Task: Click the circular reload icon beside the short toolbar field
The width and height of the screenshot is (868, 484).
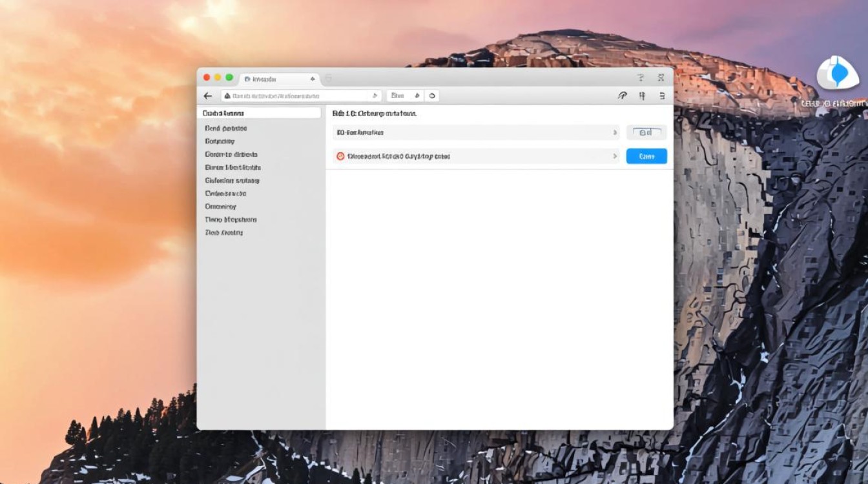Action: click(x=431, y=96)
